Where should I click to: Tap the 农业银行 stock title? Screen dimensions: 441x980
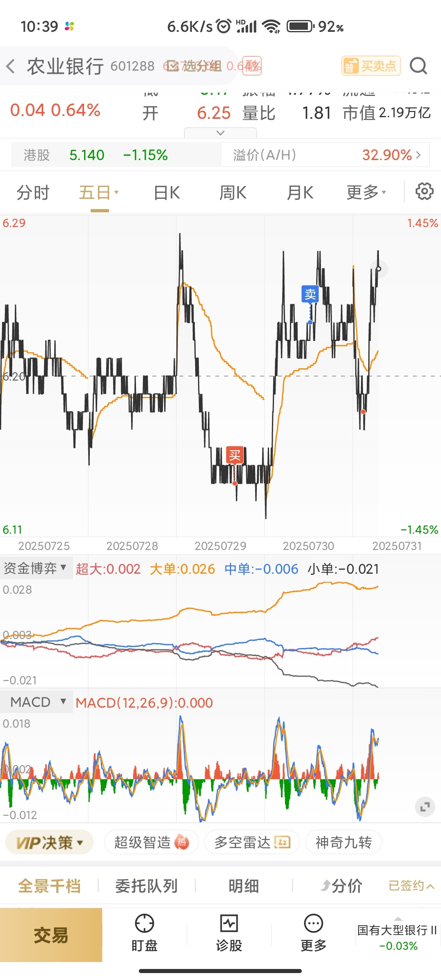click(x=65, y=66)
